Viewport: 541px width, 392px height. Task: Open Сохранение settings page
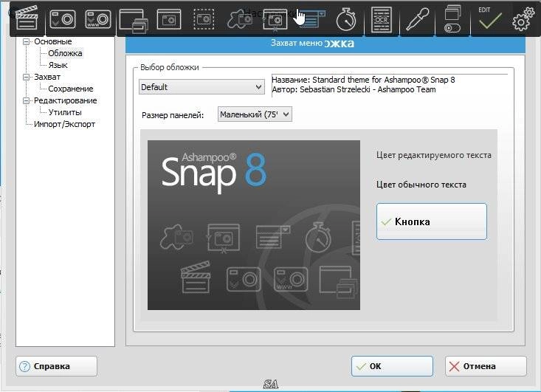click(71, 89)
